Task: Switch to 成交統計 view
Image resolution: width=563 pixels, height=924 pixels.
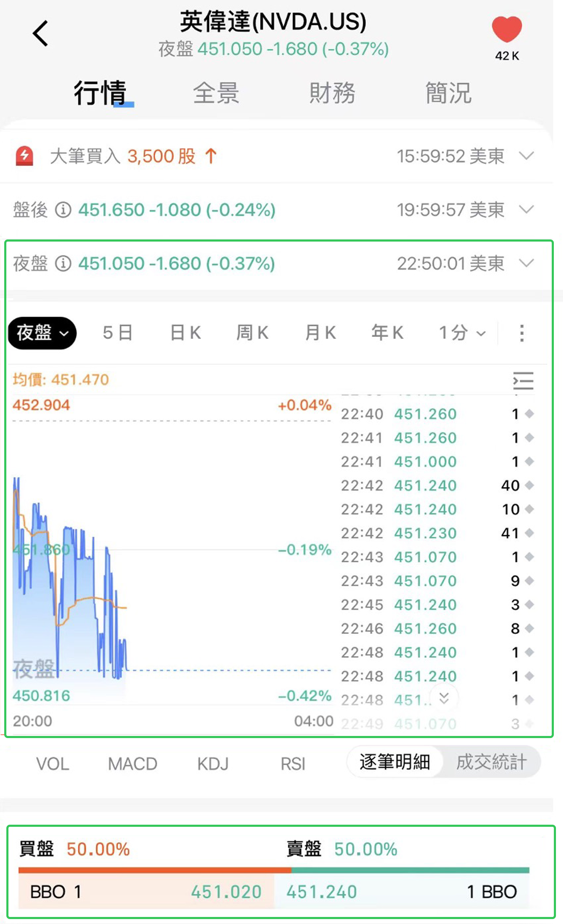Action: [491, 762]
